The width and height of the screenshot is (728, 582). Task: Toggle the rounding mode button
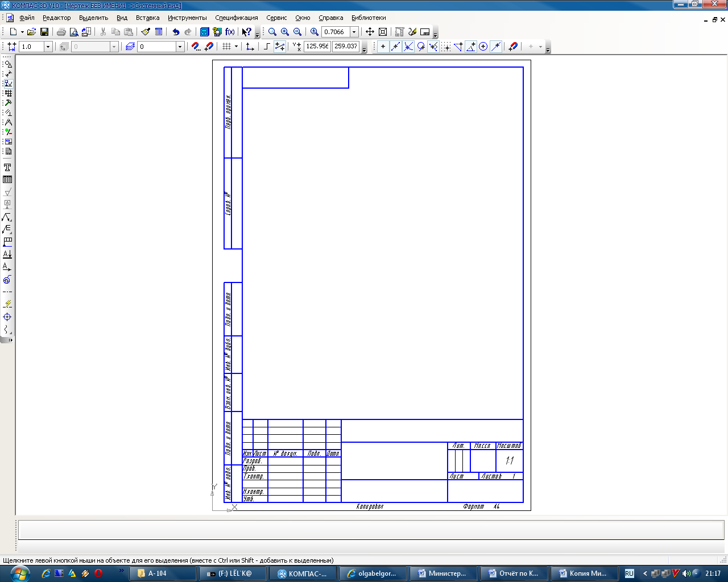tap(280, 47)
